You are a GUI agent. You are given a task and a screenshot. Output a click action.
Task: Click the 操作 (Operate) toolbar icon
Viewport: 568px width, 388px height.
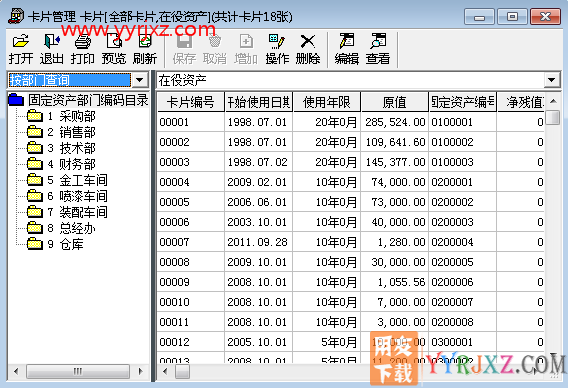pyautogui.click(x=277, y=49)
